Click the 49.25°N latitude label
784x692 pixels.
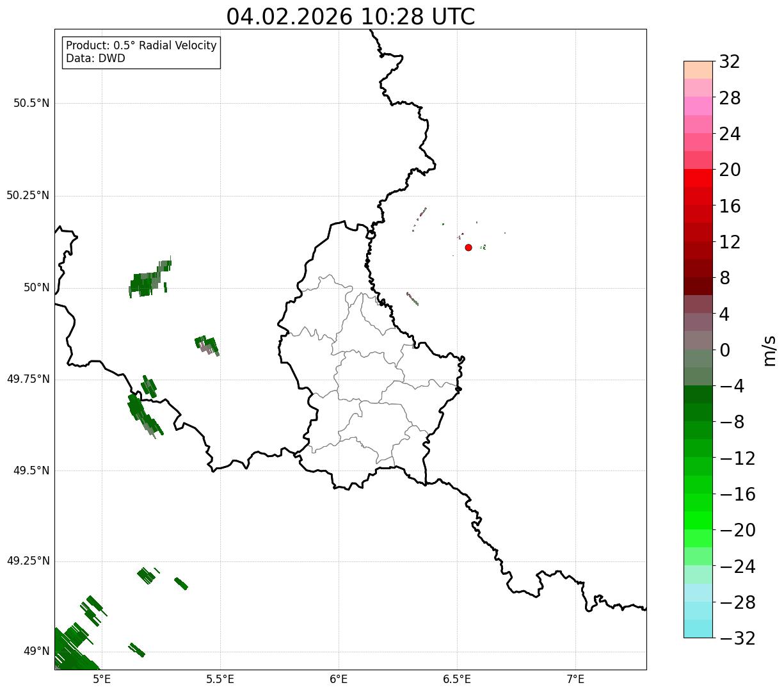(28, 561)
